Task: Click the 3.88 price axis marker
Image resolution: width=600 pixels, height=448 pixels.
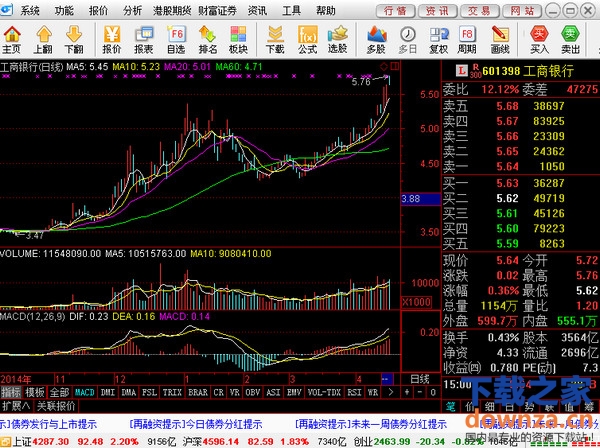Action: point(411,200)
